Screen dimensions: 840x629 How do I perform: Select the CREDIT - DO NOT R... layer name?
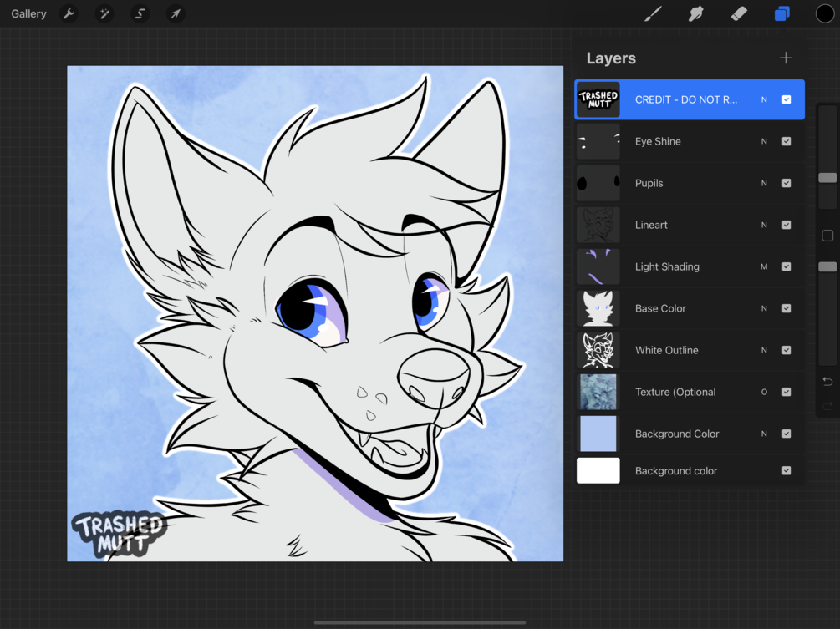(x=685, y=99)
